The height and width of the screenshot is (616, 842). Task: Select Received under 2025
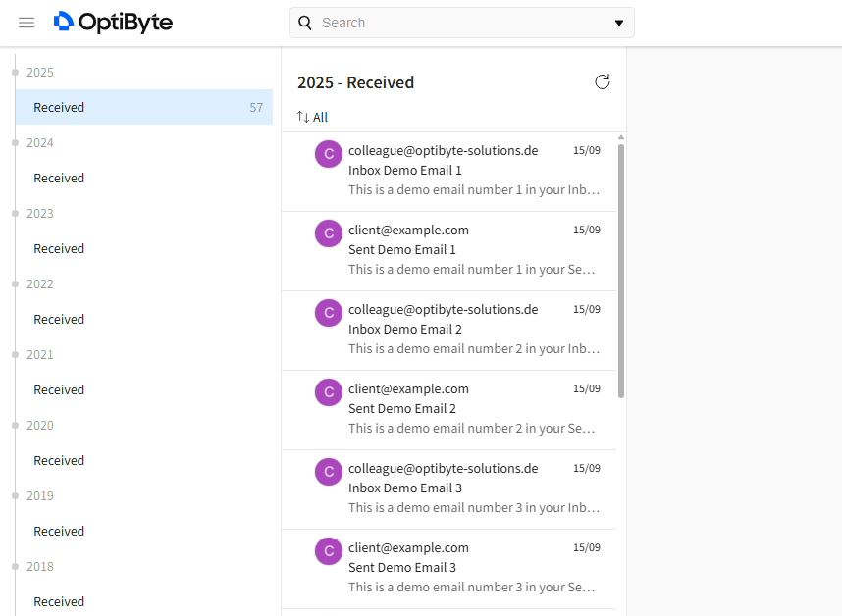pos(144,107)
